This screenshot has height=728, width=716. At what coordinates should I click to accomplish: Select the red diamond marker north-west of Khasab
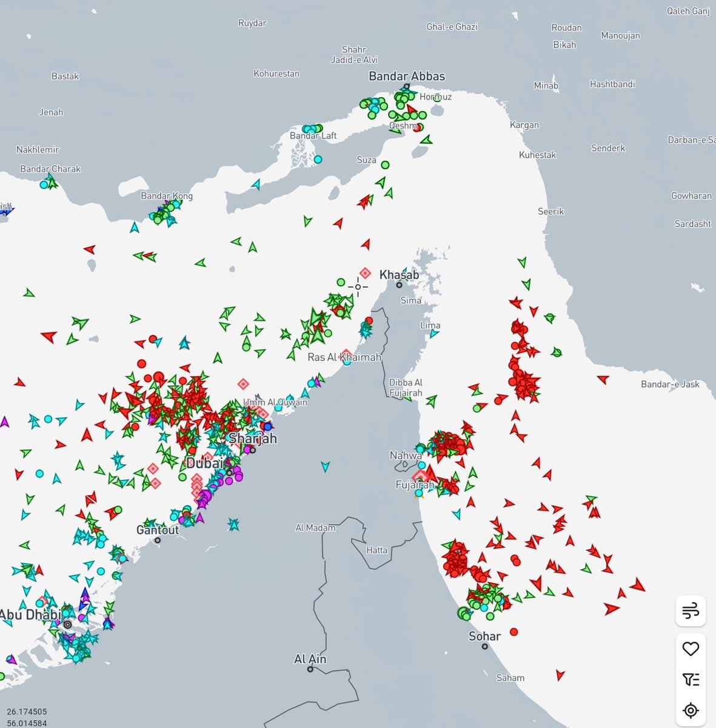[x=365, y=274]
